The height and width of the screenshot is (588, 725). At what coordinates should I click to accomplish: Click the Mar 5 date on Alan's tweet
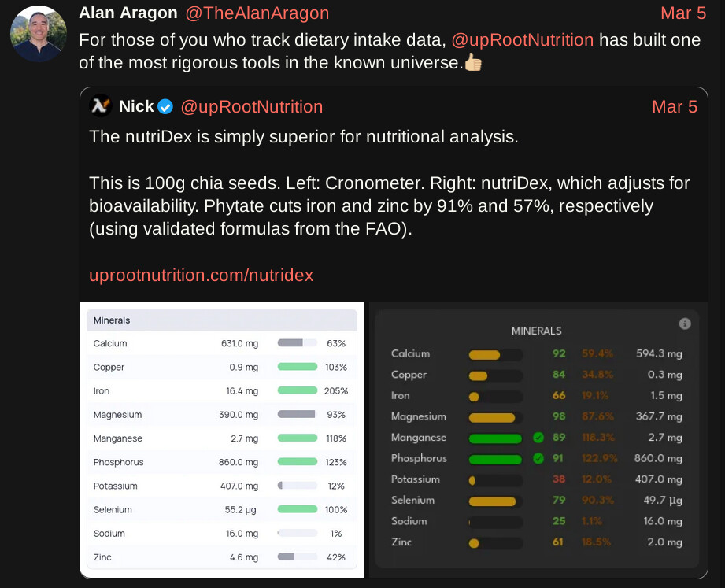click(x=683, y=13)
